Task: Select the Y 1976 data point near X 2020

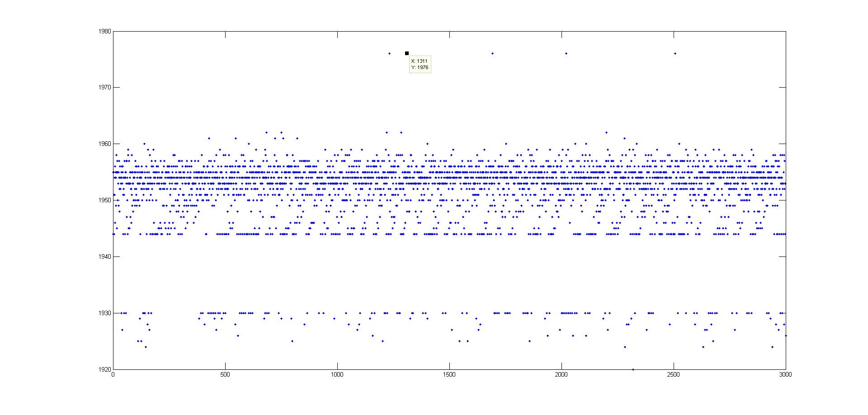Action: (566, 53)
